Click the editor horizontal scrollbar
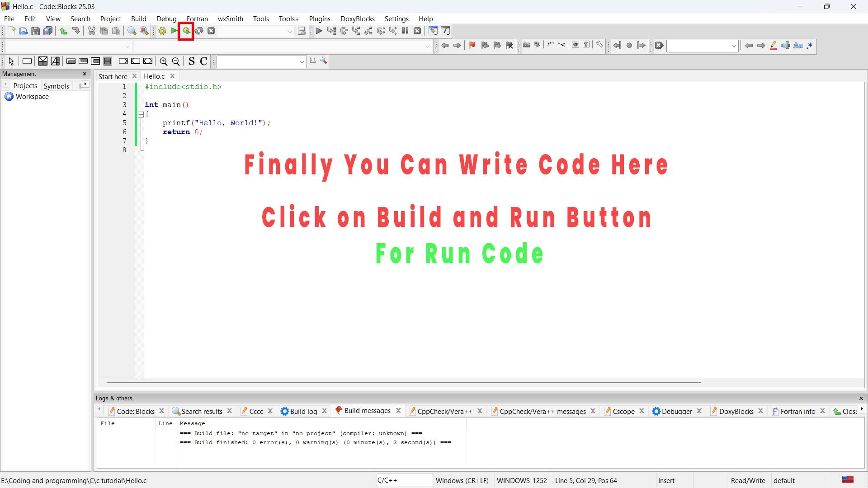This screenshot has width=868, height=488. pos(403,382)
